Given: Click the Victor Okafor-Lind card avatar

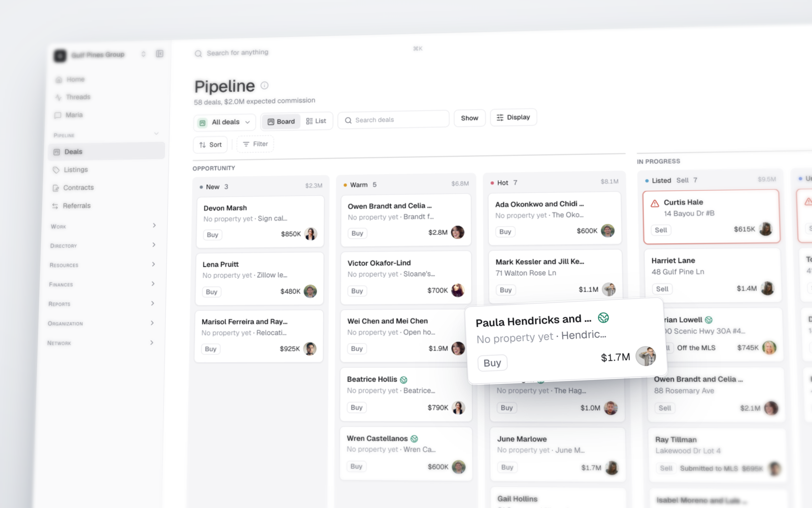Looking at the screenshot, I should pos(458,290).
